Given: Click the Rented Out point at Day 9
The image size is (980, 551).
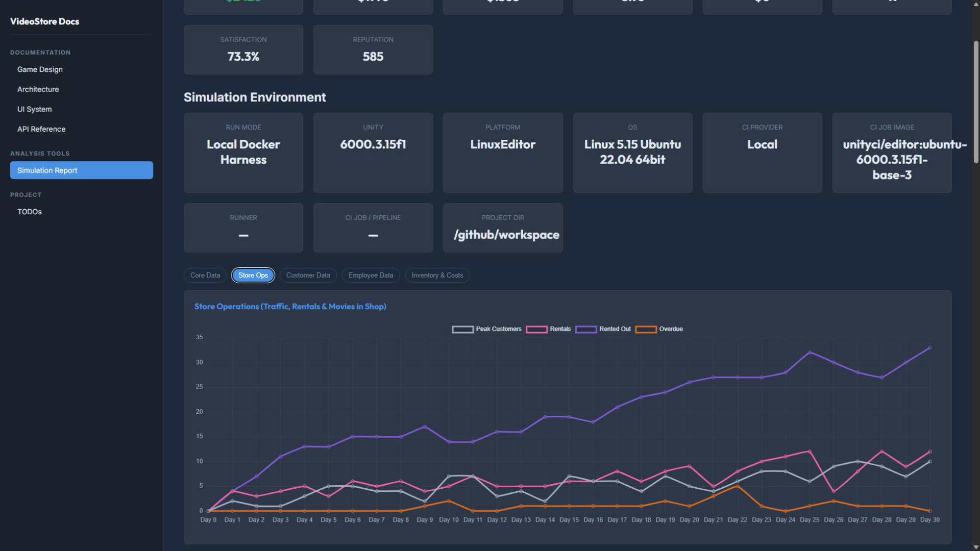Looking at the screenshot, I should pyautogui.click(x=425, y=427).
